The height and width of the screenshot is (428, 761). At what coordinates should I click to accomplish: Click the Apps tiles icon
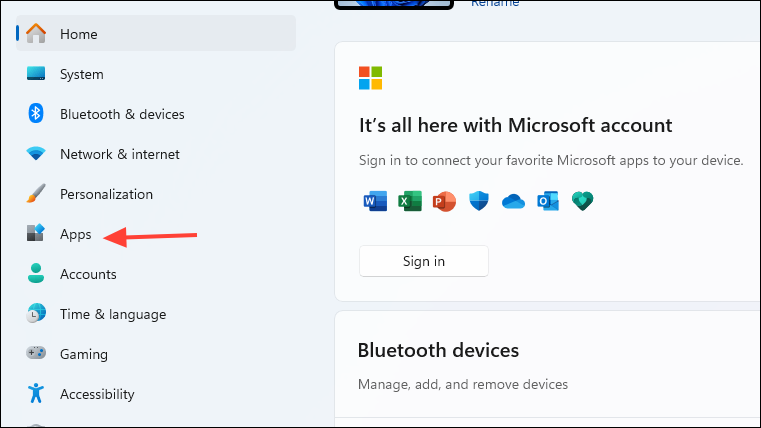[x=36, y=233]
